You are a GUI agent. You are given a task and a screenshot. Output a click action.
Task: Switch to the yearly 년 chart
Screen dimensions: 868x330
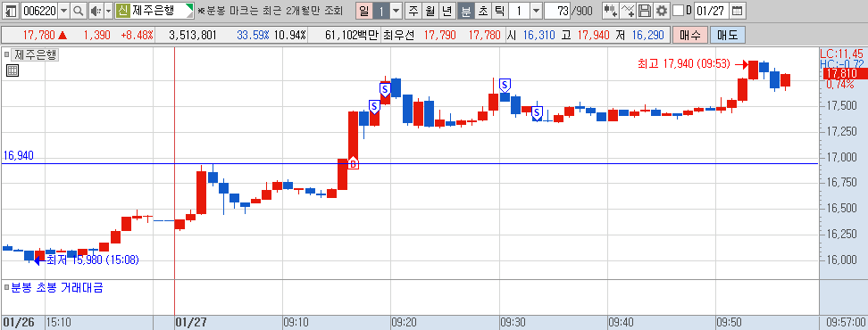point(447,10)
